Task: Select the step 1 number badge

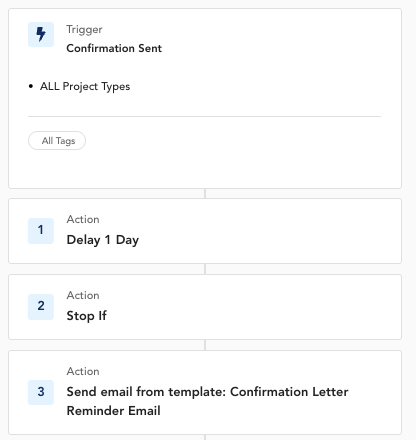Action: click(41, 231)
